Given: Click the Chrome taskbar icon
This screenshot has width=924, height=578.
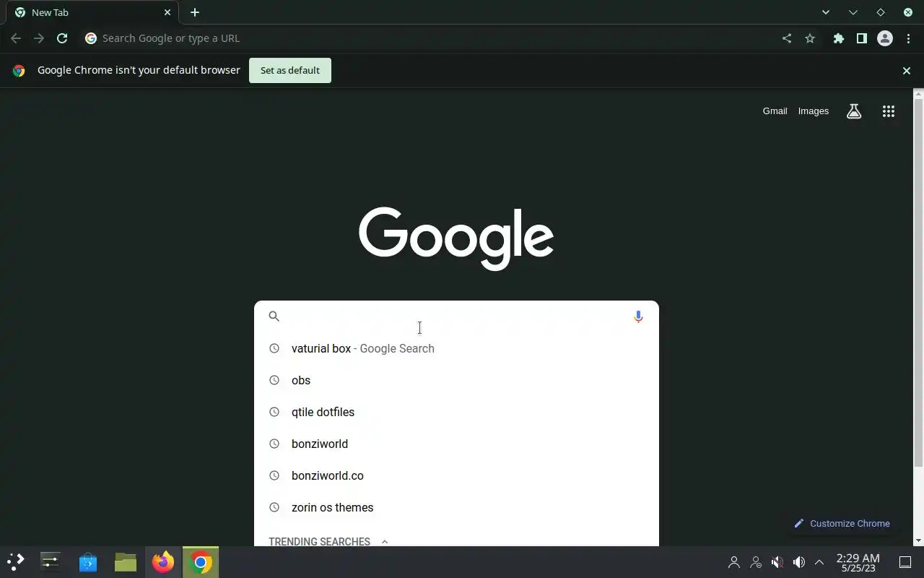Looking at the screenshot, I should point(201,562).
